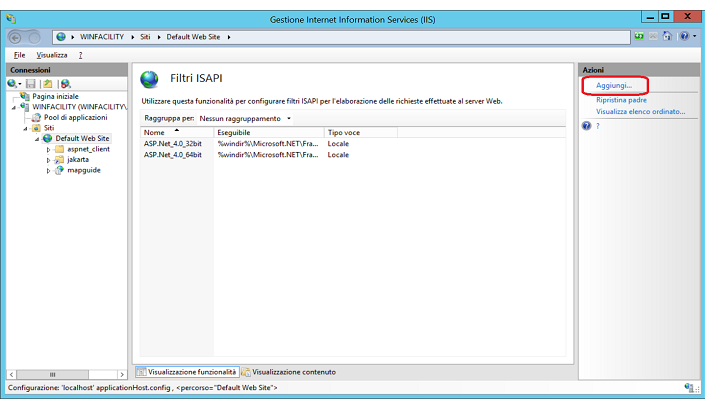This screenshot has width=705, height=399.
Task: Click the Connect globe icon in Connessioni toolbar
Action: tap(12, 84)
